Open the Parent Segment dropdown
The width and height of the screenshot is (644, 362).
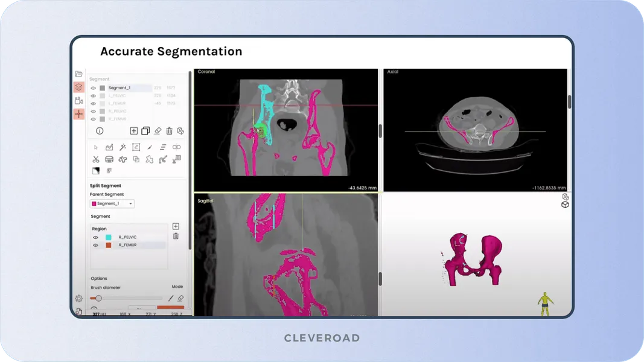tap(112, 204)
